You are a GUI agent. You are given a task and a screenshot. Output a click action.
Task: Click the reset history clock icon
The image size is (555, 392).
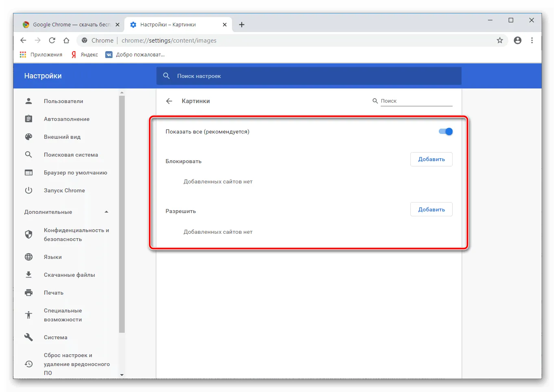coord(28,364)
